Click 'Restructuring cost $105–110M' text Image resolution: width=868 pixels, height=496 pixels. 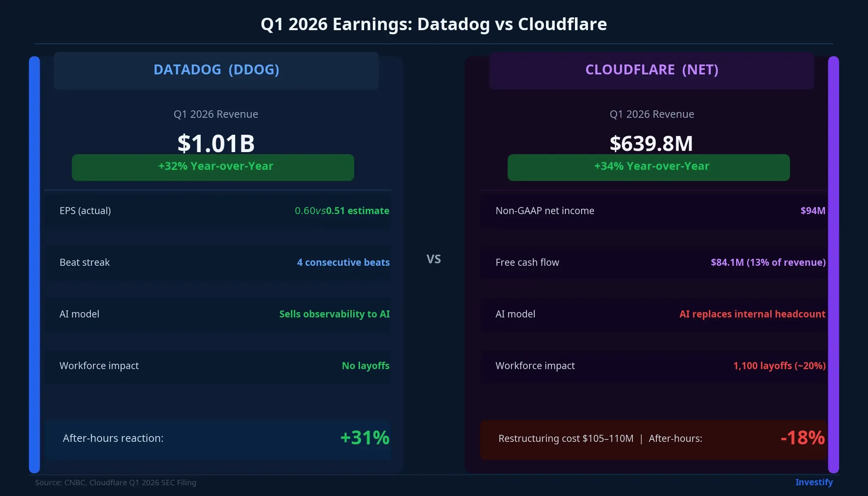click(x=566, y=439)
